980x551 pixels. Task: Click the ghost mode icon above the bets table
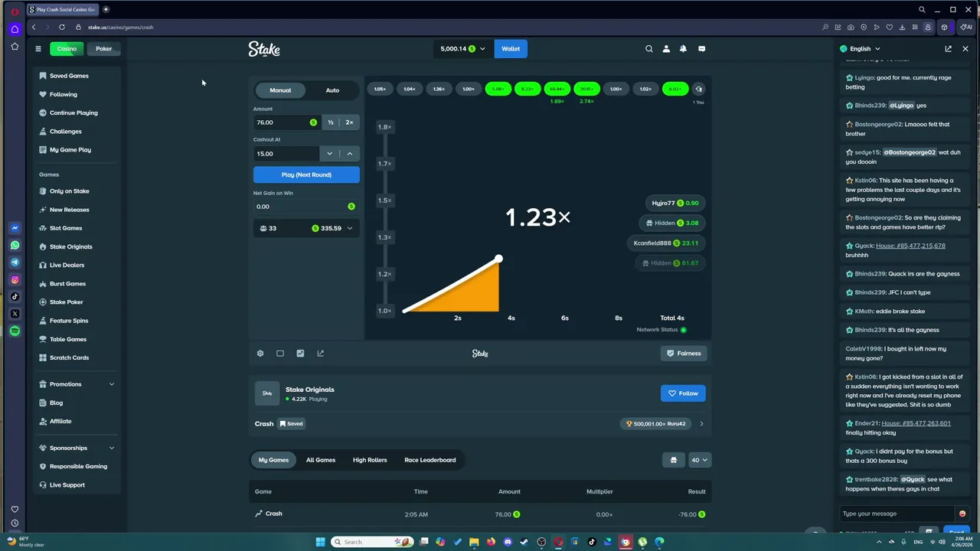click(x=674, y=460)
